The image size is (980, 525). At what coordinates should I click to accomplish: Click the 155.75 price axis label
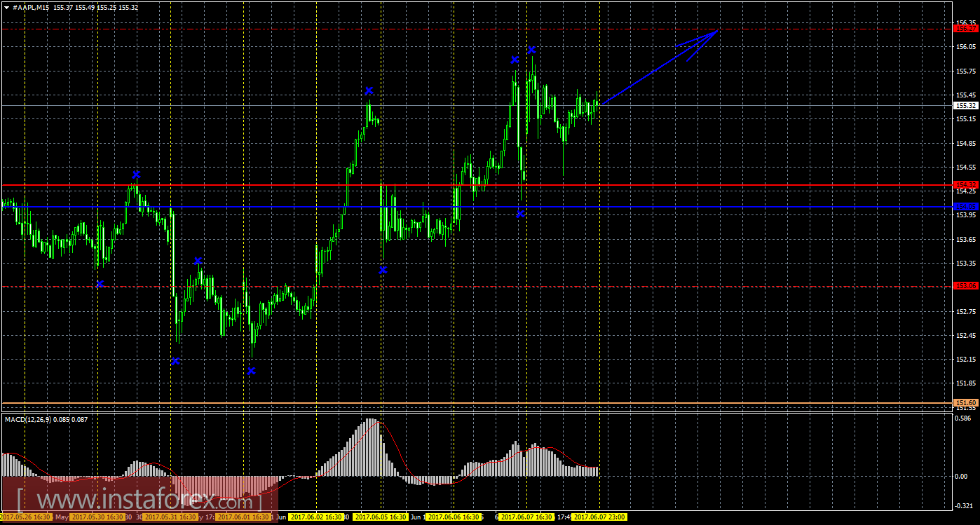[966, 71]
